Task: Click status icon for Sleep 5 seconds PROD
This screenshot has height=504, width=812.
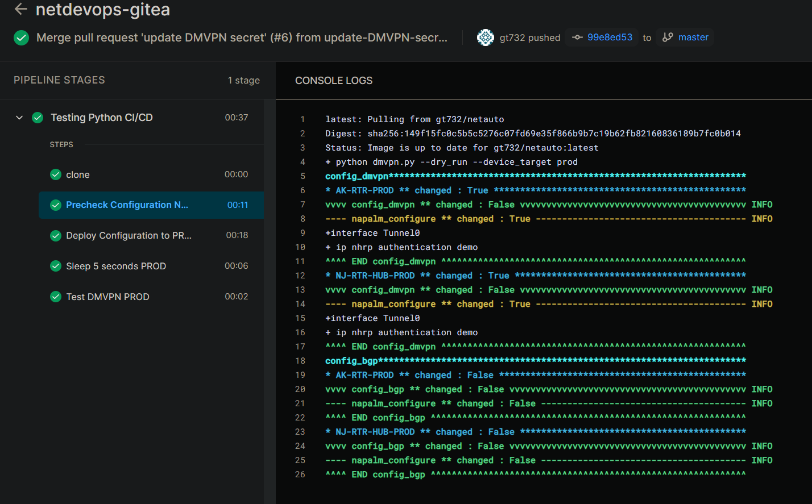Action: point(56,266)
